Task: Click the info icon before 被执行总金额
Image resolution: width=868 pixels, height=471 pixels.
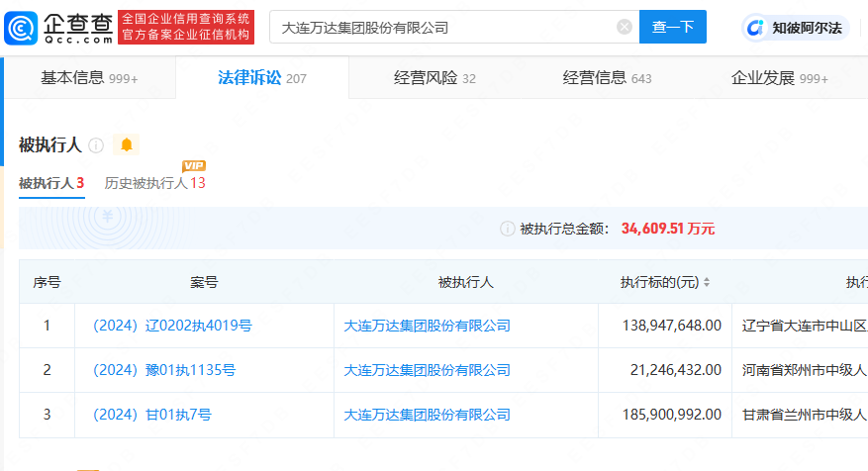Action: 507,229
